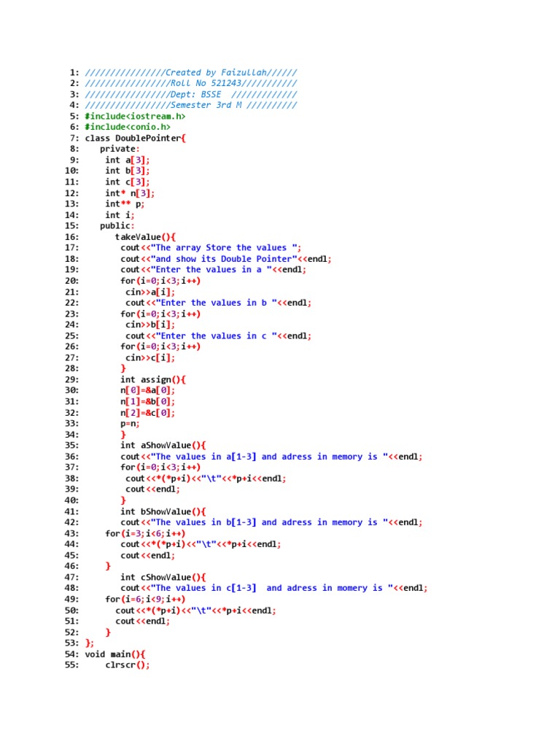Click the 'clrscr();' statement
The image size is (560, 747).
128,665
